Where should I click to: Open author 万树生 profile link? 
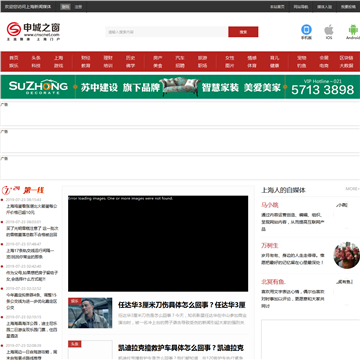pos(270,246)
